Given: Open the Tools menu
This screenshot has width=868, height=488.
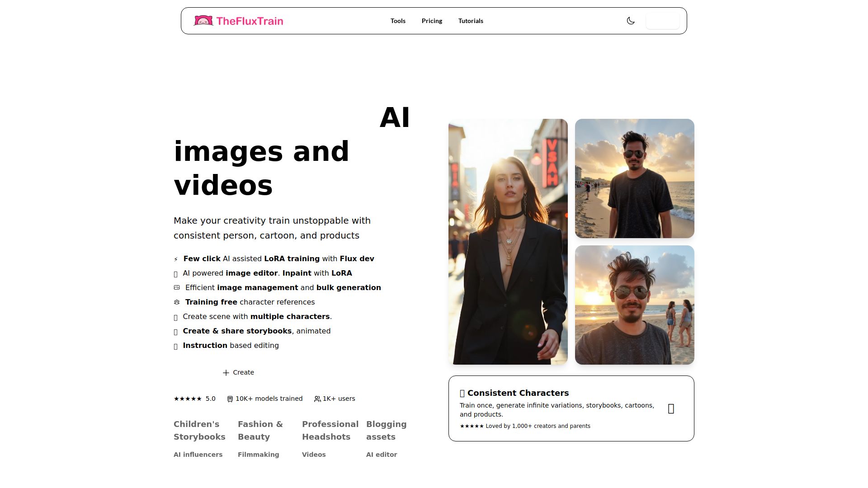Looking at the screenshot, I should (x=398, y=21).
